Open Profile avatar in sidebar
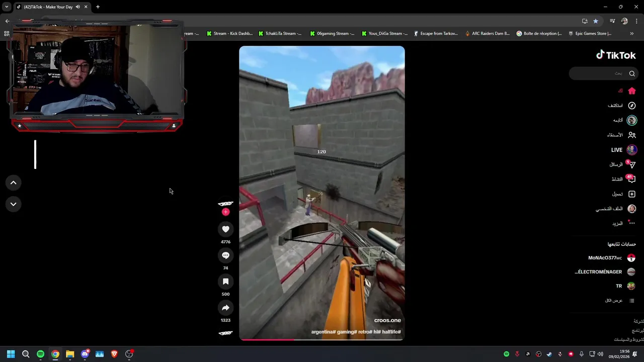 tap(632, 209)
